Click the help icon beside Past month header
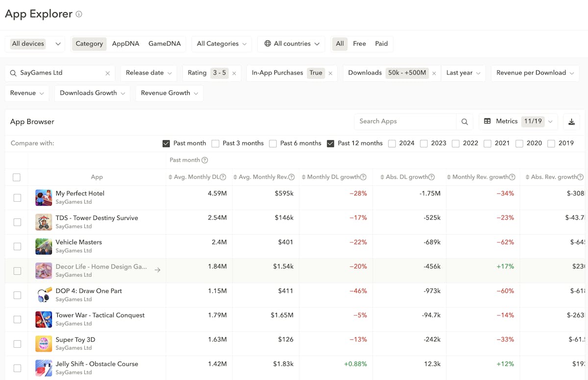The width and height of the screenshot is (588, 380). (x=205, y=160)
